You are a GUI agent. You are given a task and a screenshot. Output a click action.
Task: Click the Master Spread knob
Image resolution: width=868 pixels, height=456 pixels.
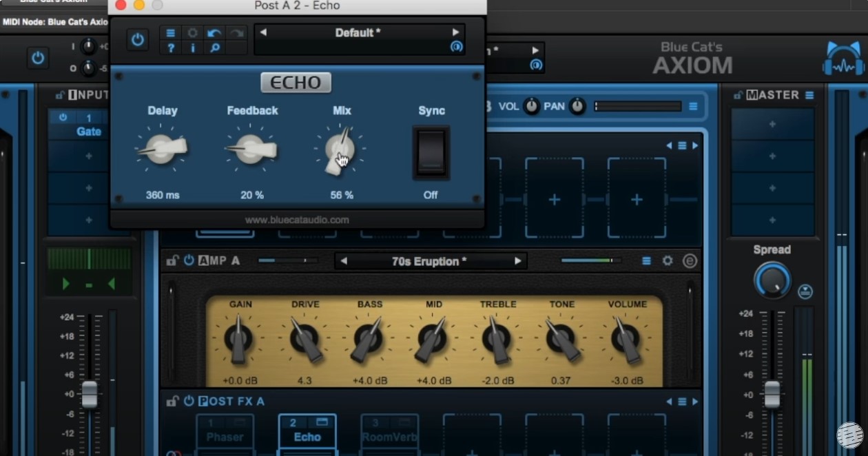coord(772,280)
